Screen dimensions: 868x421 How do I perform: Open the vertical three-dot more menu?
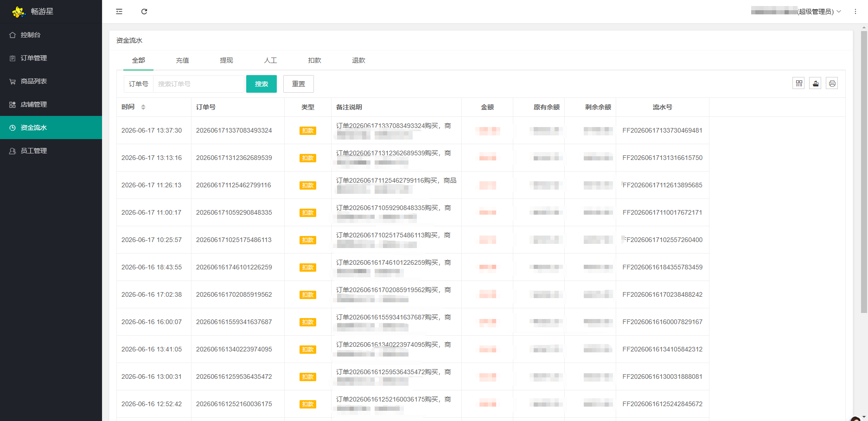855,12
